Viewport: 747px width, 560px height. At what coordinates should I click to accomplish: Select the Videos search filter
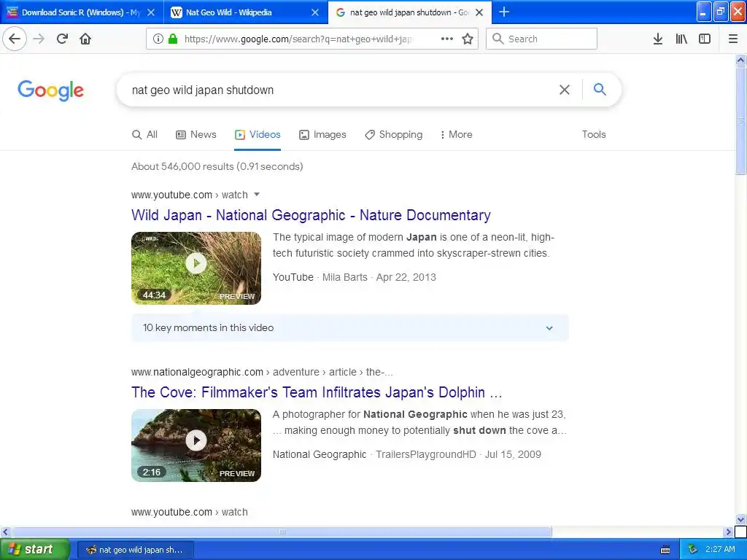tap(258, 135)
